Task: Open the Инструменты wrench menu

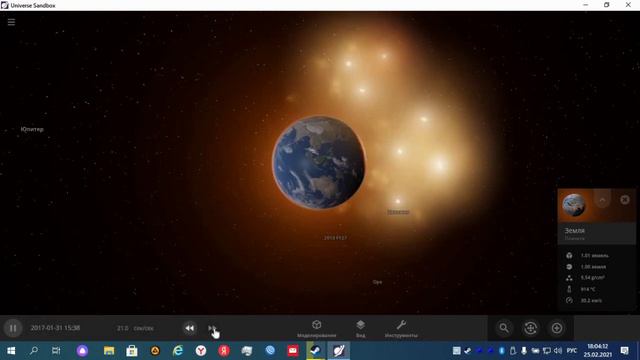Action: pyautogui.click(x=401, y=329)
